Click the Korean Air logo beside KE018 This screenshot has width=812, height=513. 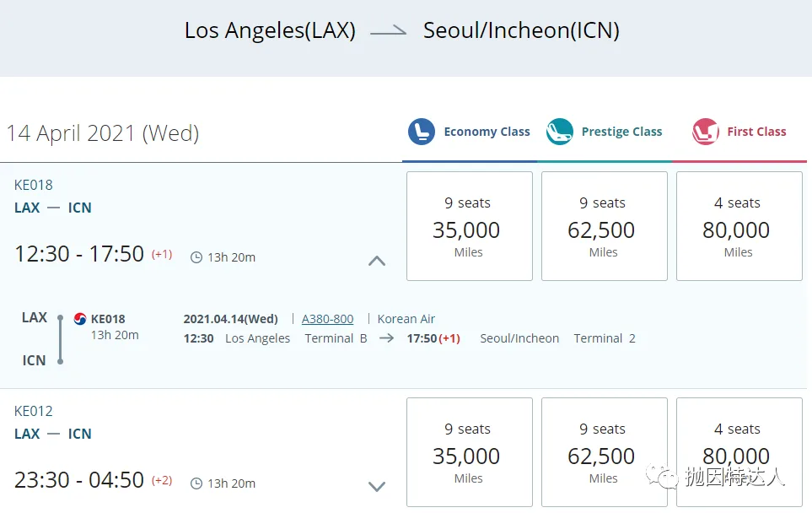pyautogui.click(x=80, y=319)
